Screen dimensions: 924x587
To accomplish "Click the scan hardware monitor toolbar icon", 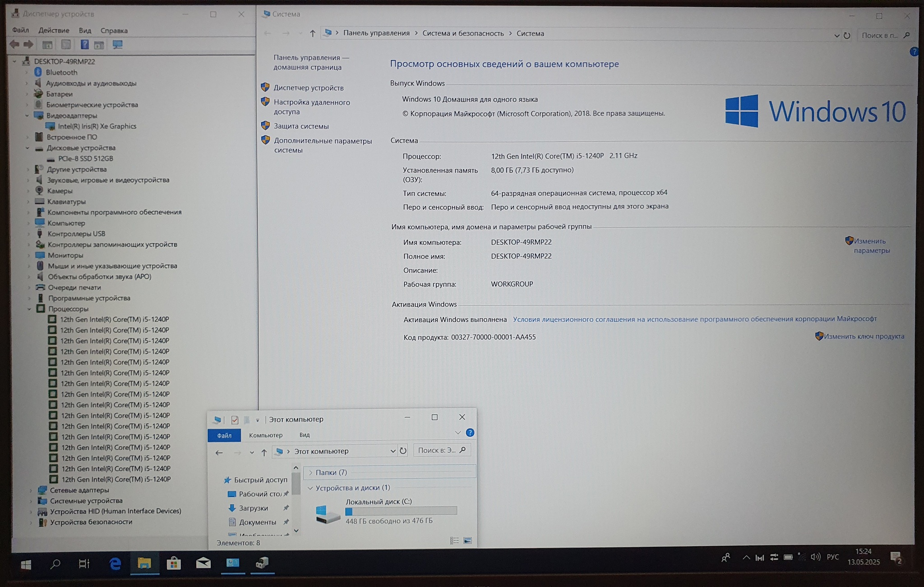I will 117,44.
